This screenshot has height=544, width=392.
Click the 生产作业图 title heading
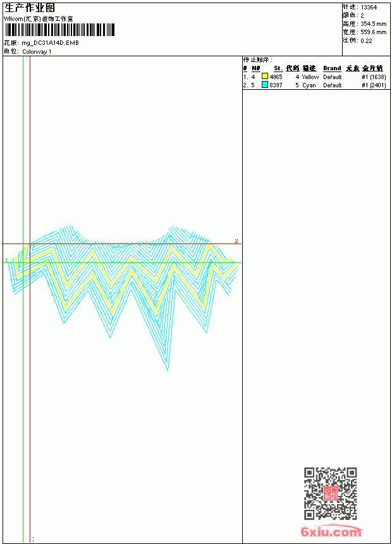pos(30,8)
